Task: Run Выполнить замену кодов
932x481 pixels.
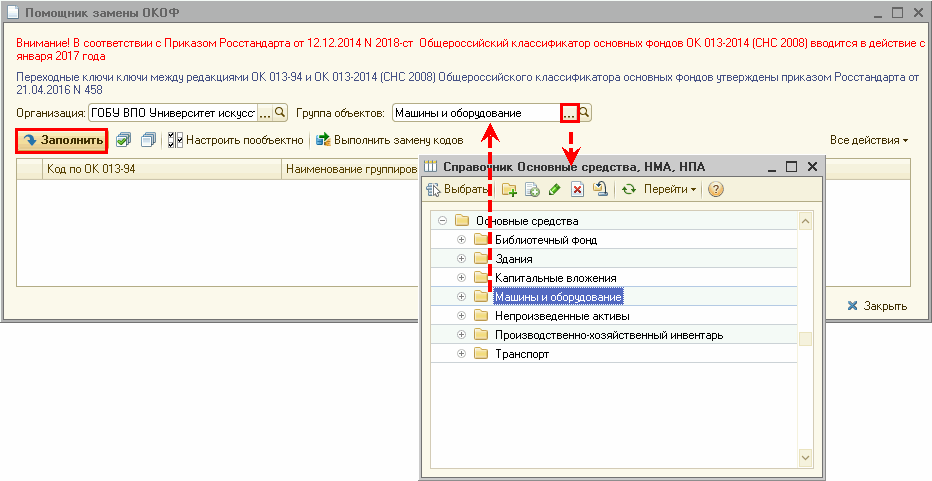Action: pyautogui.click(x=389, y=140)
